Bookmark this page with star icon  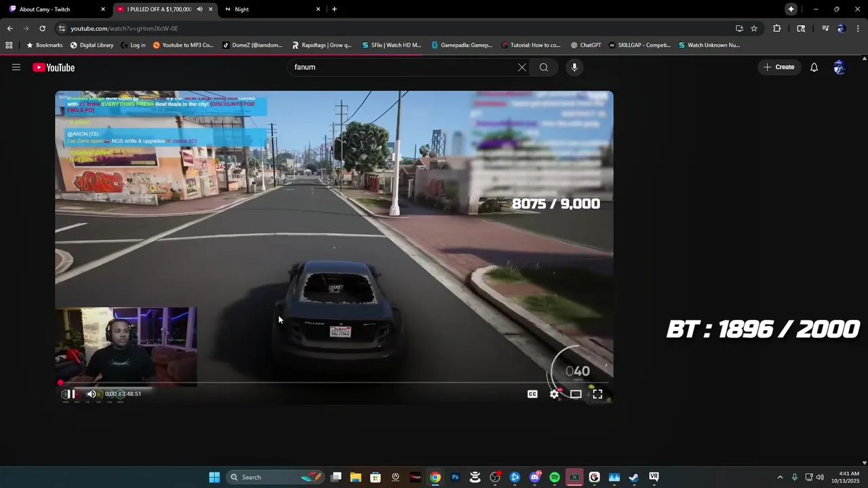pyautogui.click(x=754, y=28)
